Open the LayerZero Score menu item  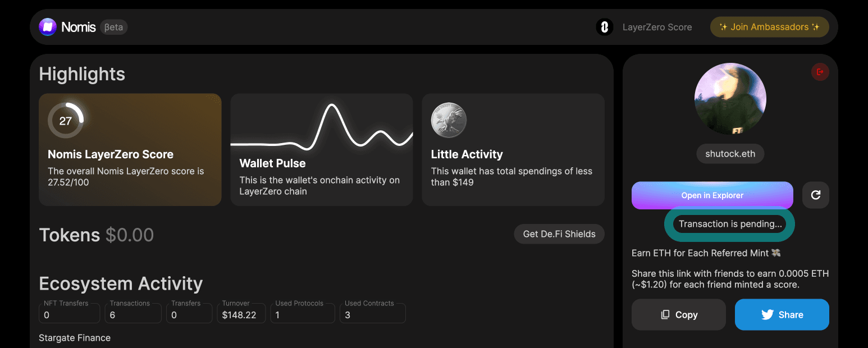tap(657, 27)
